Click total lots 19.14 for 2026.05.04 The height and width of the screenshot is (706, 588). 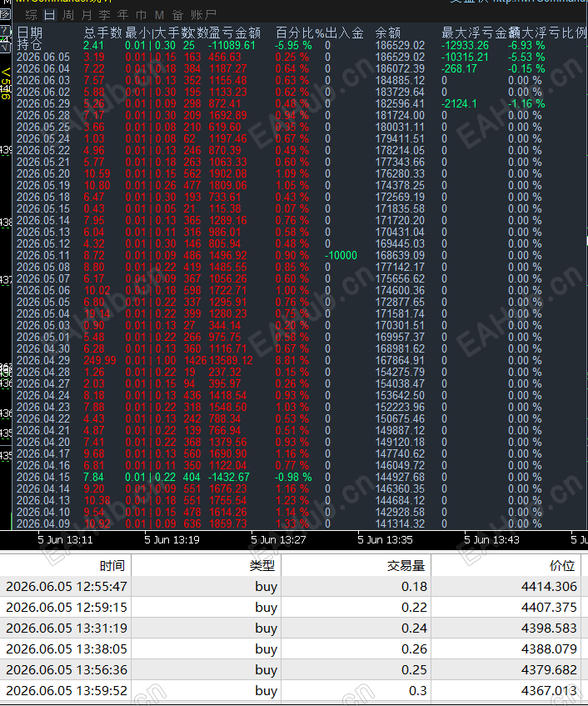pos(97,314)
